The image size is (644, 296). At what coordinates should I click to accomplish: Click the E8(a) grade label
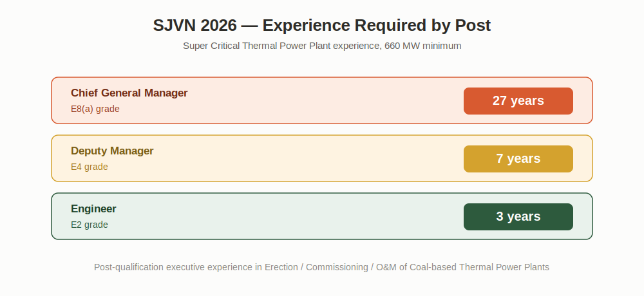95,109
